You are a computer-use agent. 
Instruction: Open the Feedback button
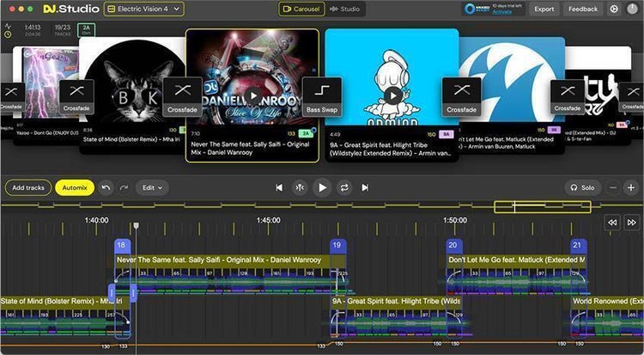tap(583, 9)
